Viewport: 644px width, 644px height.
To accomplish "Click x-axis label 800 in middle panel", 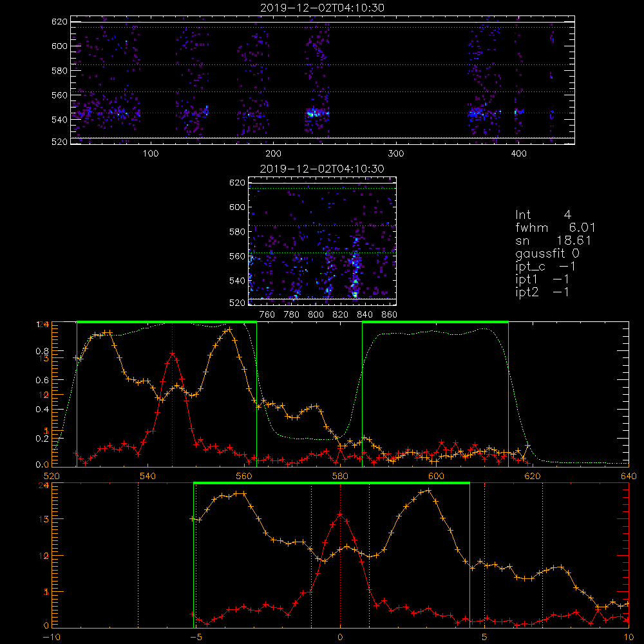I will (x=316, y=315).
